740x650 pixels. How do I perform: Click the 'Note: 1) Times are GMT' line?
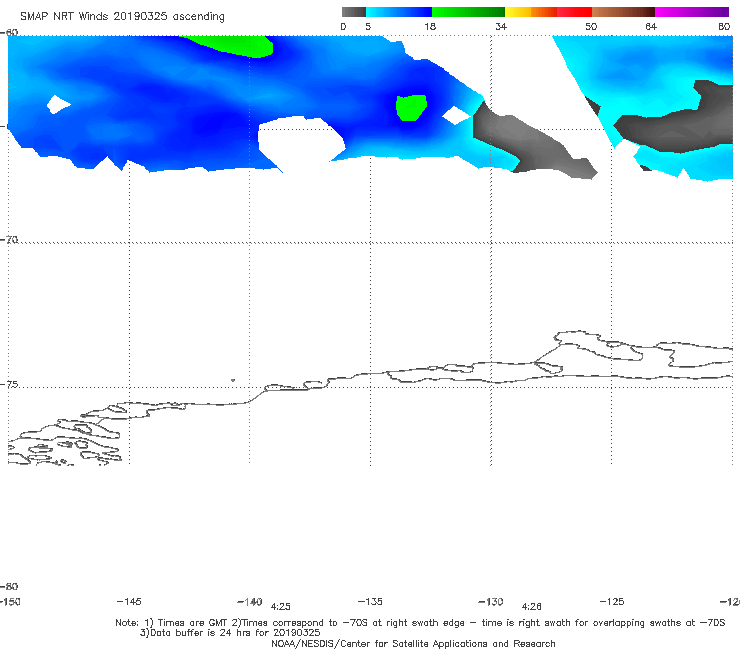pyautogui.click(x=420, y=623)
